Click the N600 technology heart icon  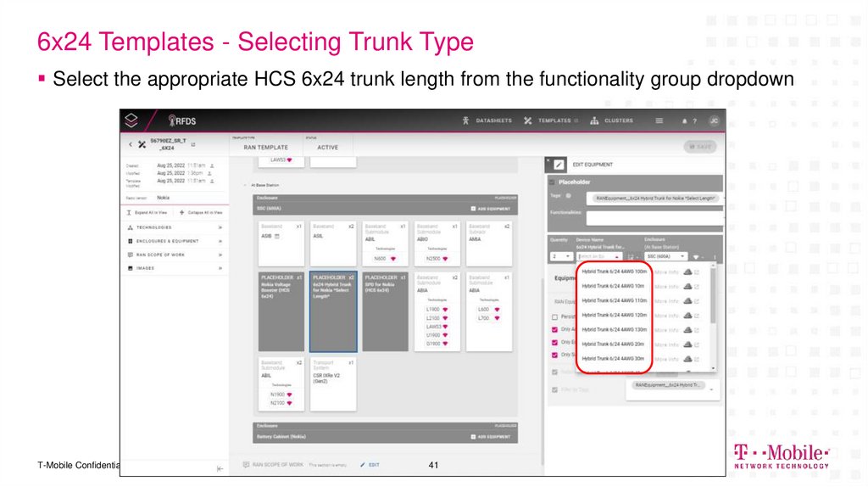click(x=393, y=259)
